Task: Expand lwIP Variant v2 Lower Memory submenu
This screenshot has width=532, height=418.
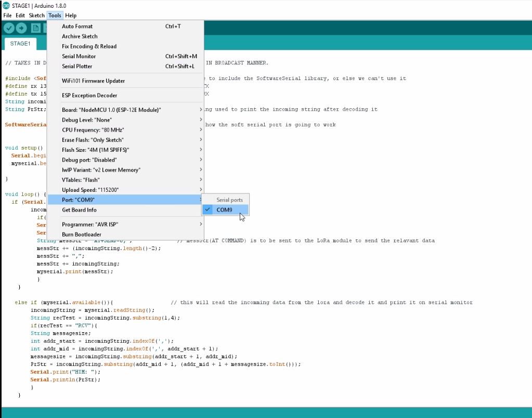Action: (x=125, y=170)
